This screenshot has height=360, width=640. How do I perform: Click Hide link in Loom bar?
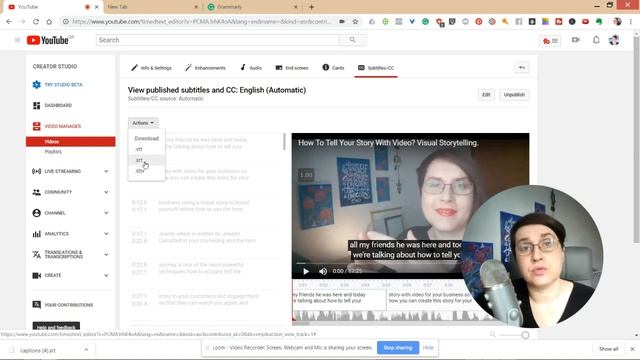tap(428, 348)
